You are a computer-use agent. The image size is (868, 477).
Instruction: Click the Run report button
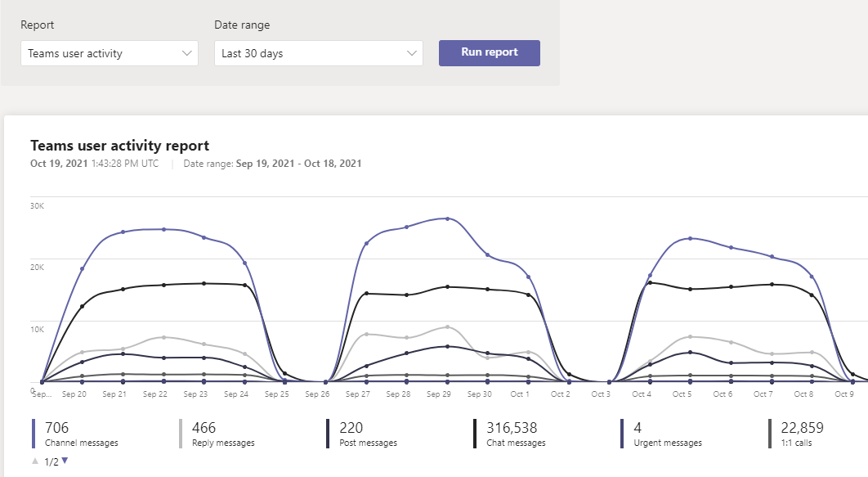[x=490, y=52]
